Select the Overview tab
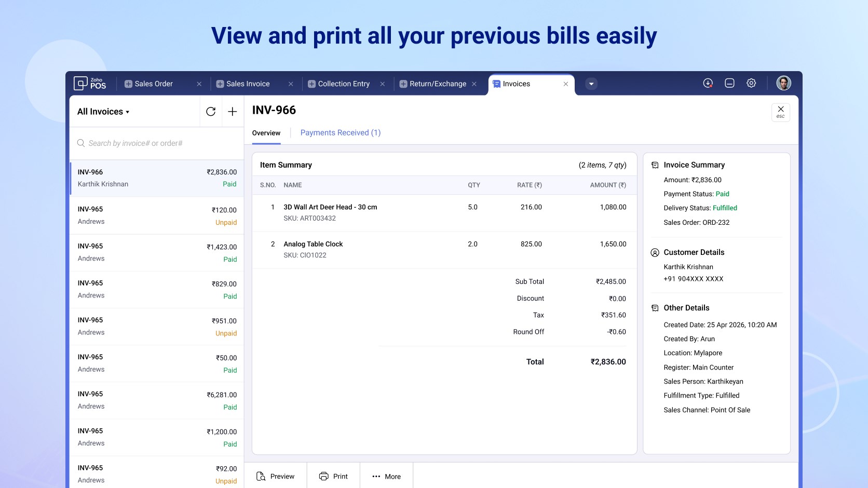The width and height of the screenshot is (868, 488). (266, 133)
